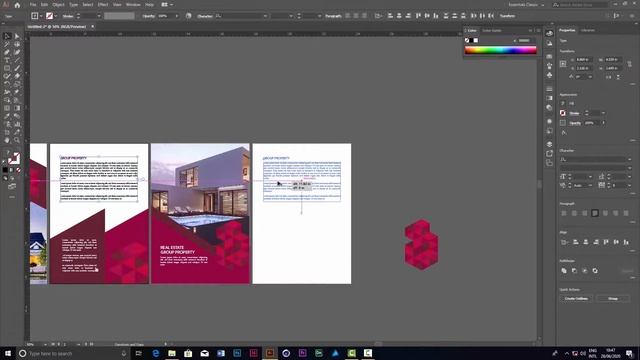Click Exclude in Pathfinder section
640x360 pixels.
click(595, 271)
